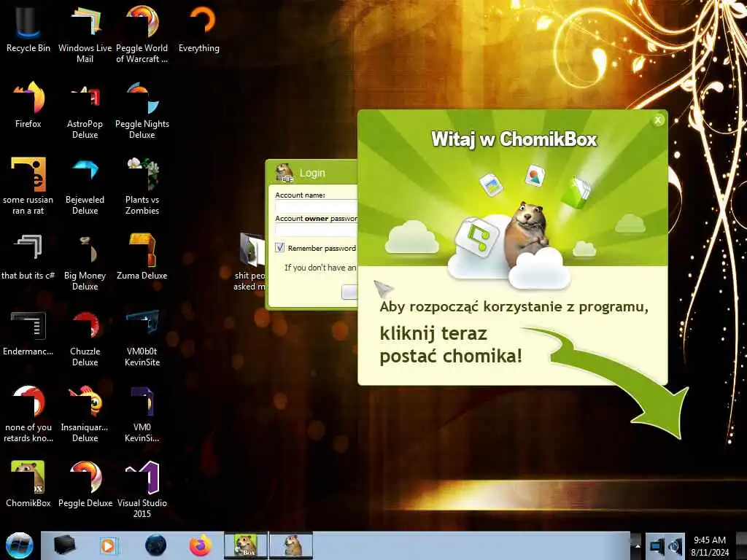This screenshot has height=560, width=747.
Task: Open the network tray icon
Action: [657, 547]
